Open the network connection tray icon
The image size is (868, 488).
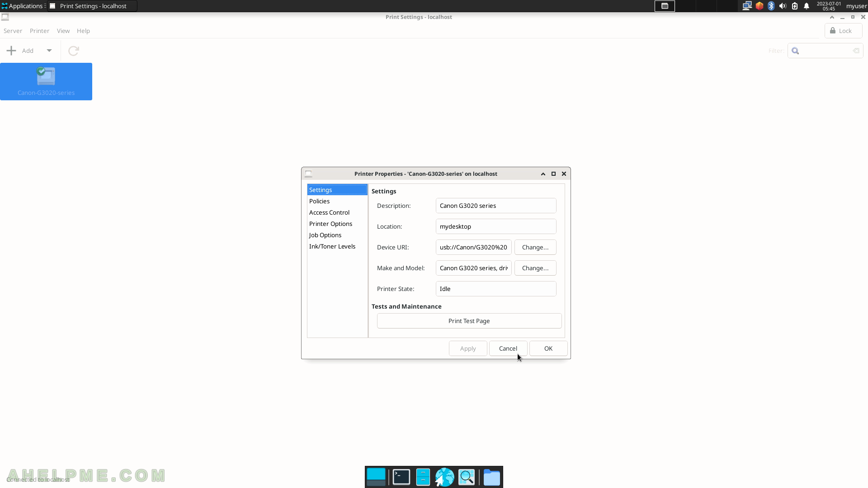coord(747,6)
